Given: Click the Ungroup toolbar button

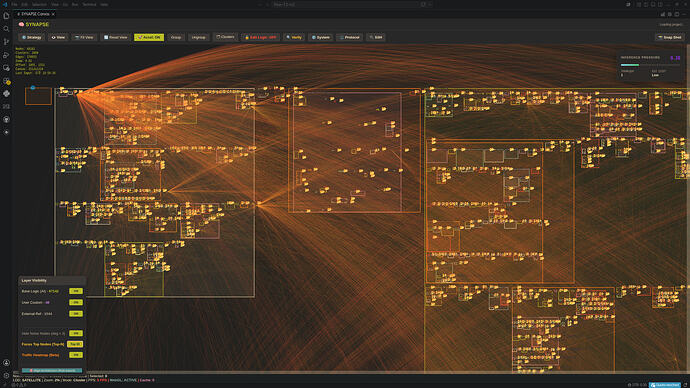Looking at the screenshot, I should point(198,37).
